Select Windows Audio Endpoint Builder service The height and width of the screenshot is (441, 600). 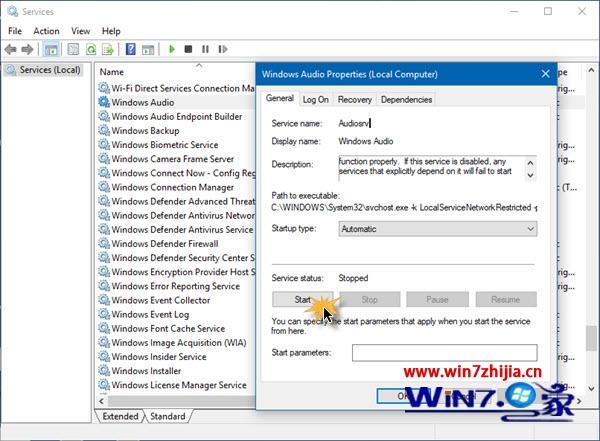(x=176, y=116)
